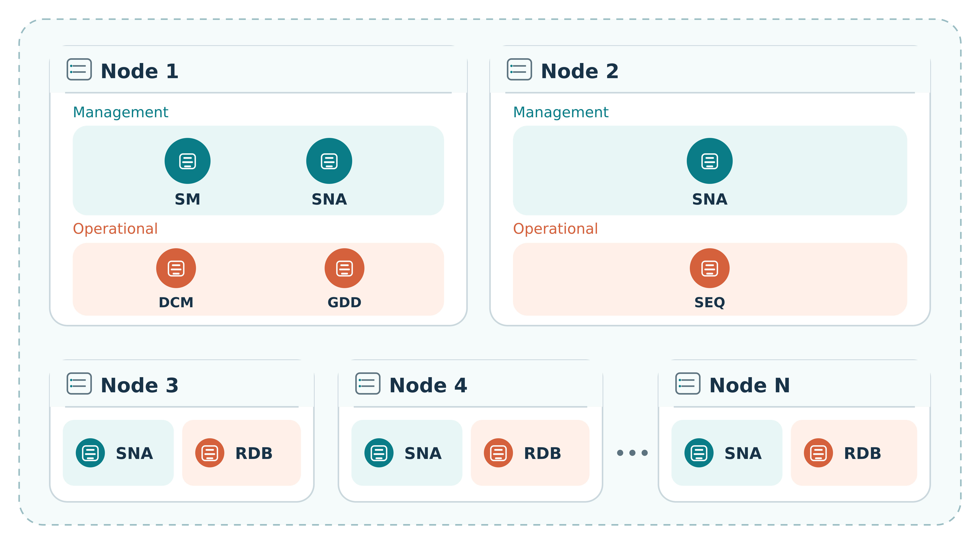The height and width of the screenshot is (544, 980).
Task: Click the GDD label in Node 1
Action: 344,302
